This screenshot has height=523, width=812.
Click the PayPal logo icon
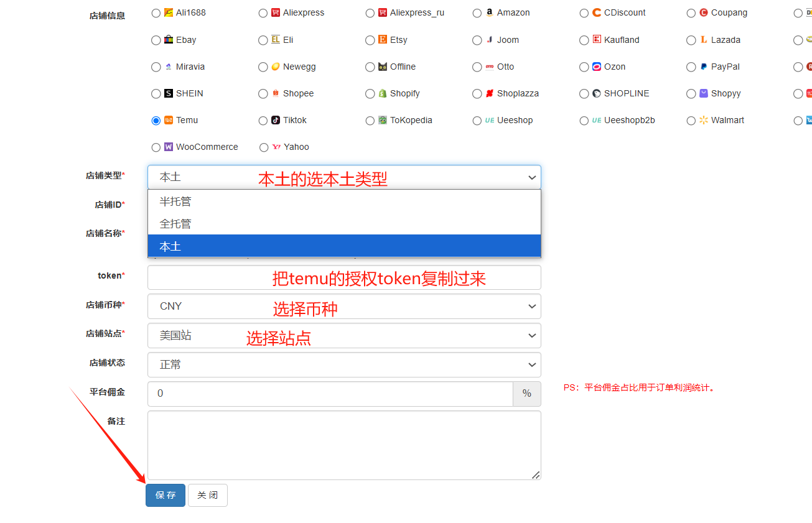(x=704, y=67)
